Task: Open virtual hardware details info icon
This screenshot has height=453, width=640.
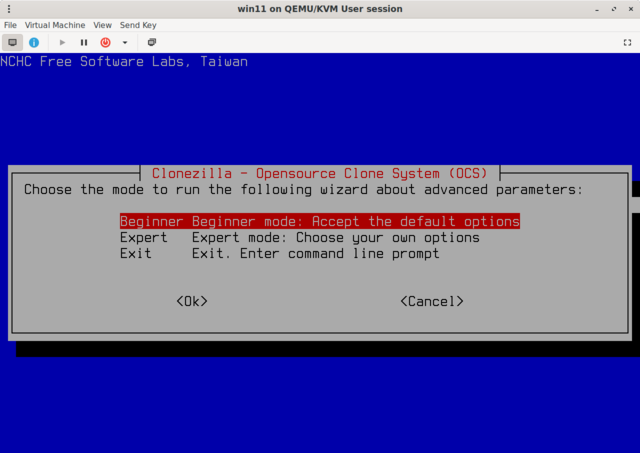Action: click(x=34, y=42)
